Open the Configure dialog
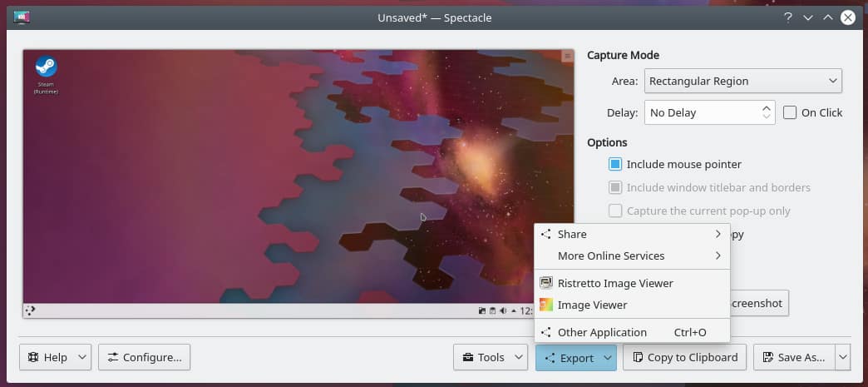Image resolution: width=868 pixels, height=387 pixels. (x=145, y=358)
